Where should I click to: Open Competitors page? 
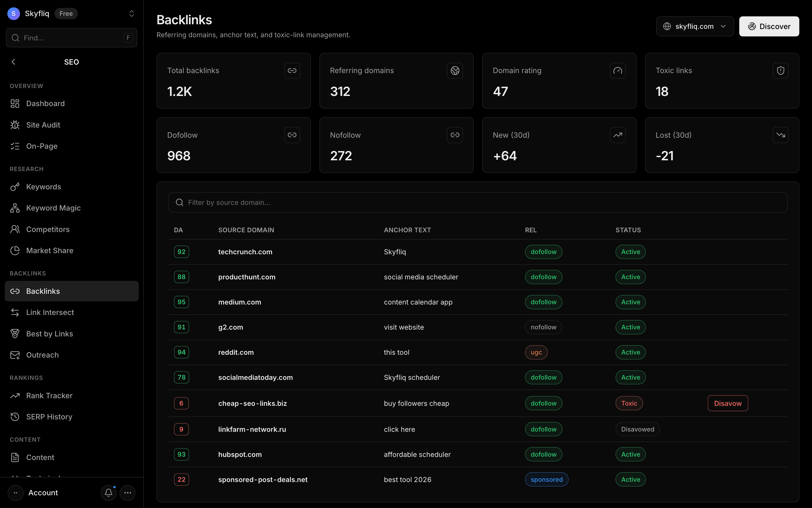pos(71,229)
